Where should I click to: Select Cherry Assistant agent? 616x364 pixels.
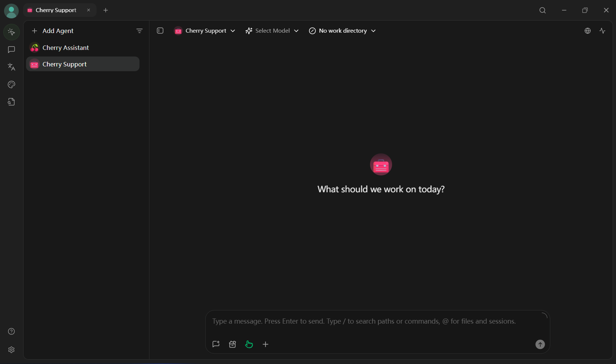point(83,48)
